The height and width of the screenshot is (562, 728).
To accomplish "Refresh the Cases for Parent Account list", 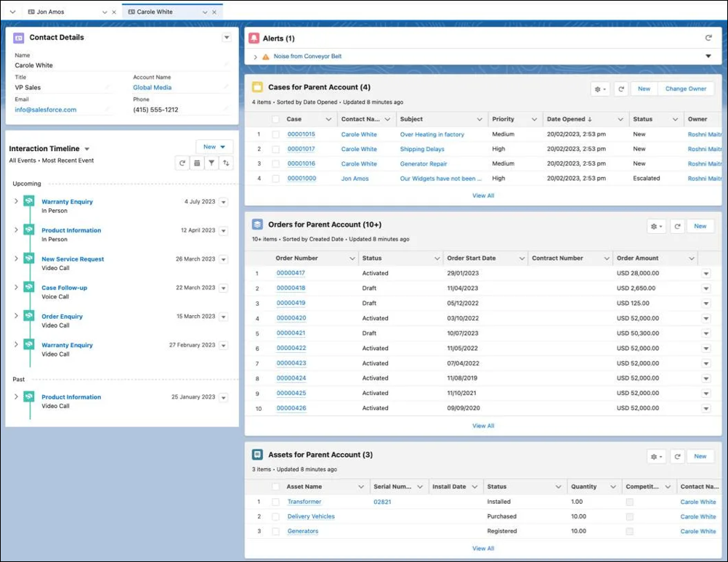I will pos(621,89).
